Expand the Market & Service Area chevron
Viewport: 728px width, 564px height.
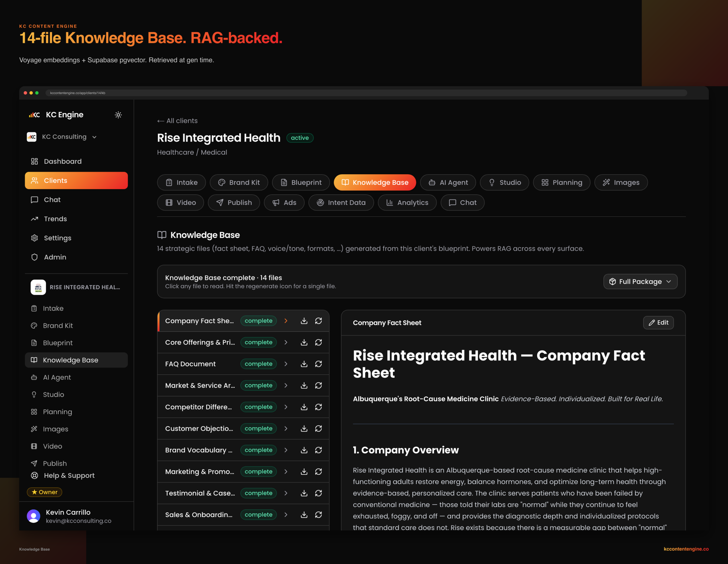286,385
